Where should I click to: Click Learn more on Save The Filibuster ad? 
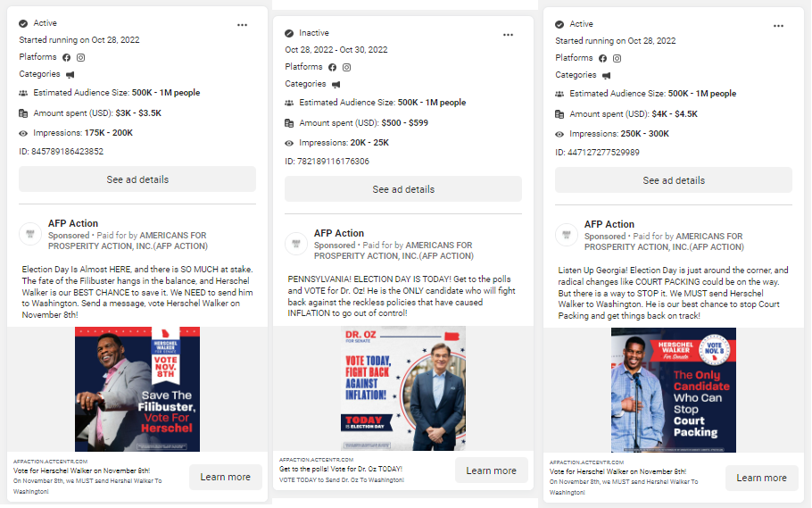pos(225,477)
